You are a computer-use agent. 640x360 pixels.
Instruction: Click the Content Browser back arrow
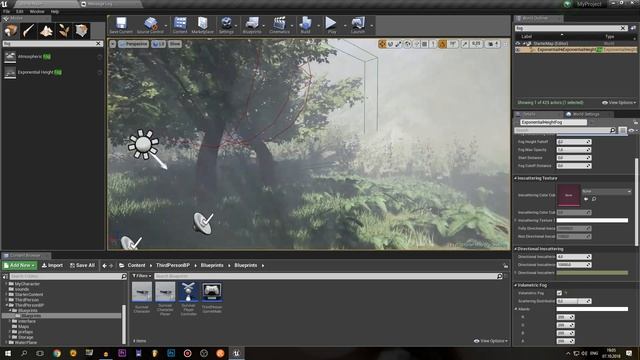tap(104, 266)
